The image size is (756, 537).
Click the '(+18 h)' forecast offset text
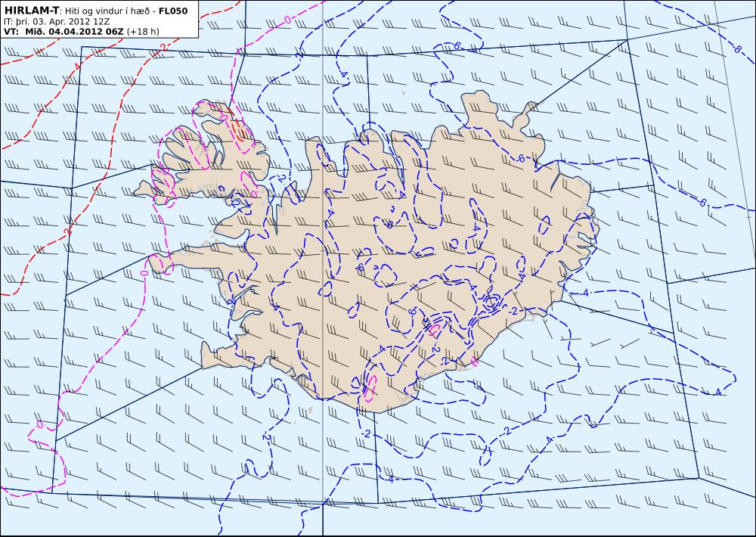pyautogui.click(x=142, y=32)
